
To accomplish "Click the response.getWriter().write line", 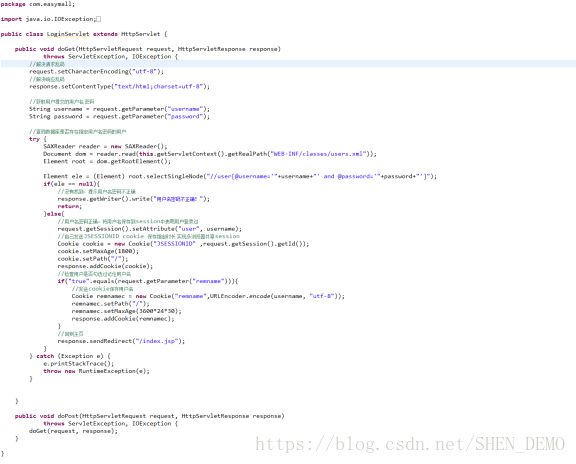I will pyautogui.click(x=134, y=199).
